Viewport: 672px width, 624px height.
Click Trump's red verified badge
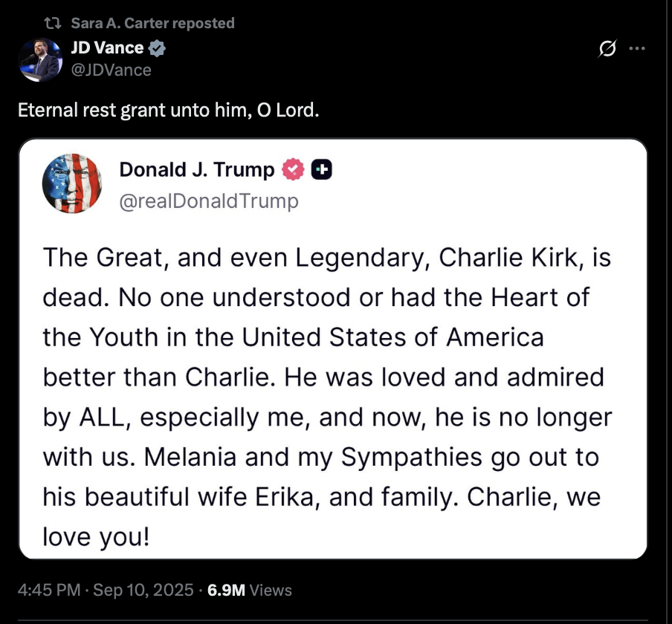[294, 170]
